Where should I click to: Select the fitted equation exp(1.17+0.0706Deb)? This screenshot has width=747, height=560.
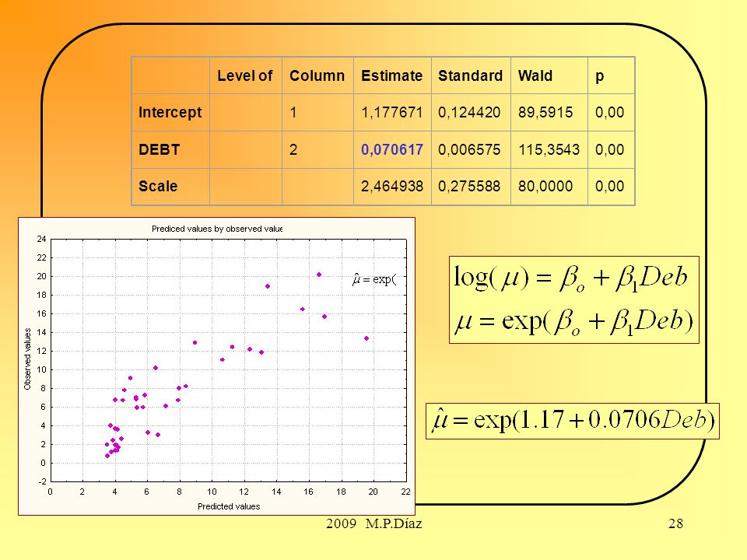pyautogui.click(x=573, y=420)
